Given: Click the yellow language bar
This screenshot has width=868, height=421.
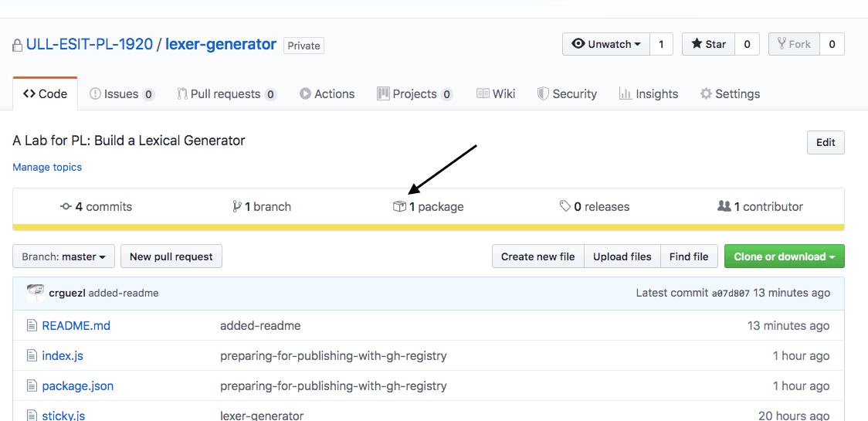Looking at the screenshot, I should (429, 227).
